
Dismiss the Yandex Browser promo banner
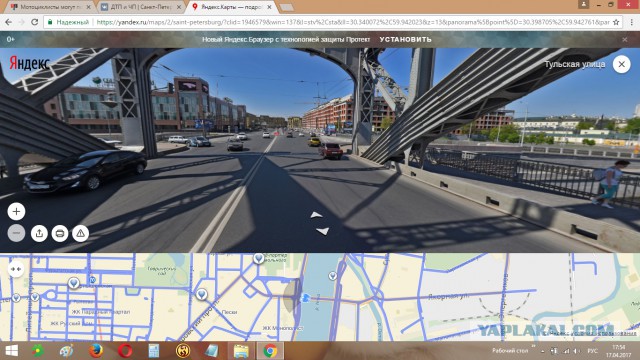tap(624, 40)
